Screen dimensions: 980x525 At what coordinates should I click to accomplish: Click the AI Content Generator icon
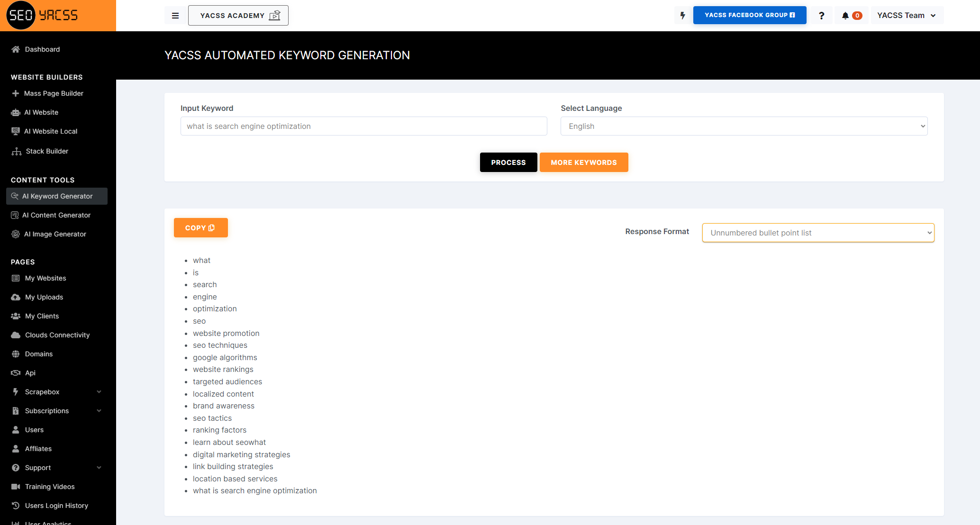click(x=15, y=215)
